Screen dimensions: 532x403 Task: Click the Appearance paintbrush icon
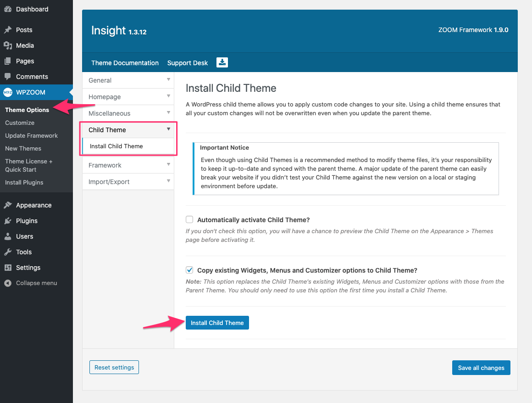coord(8,205)
